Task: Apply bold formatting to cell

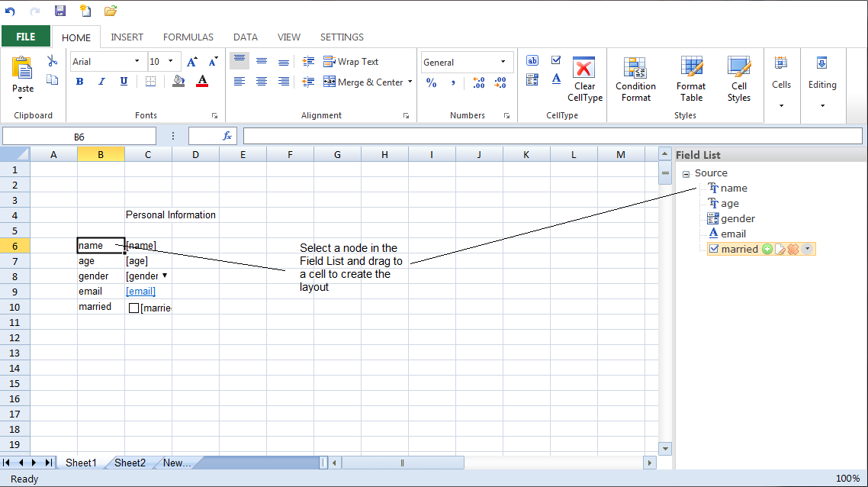Action: click(x=79, y=82)
